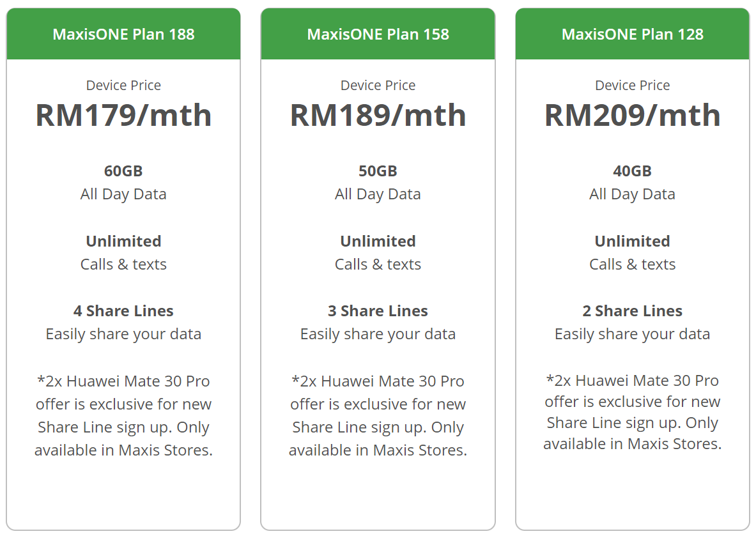Screen dimensions: 756x536
Task: Click Device Price label in Plan 188 card
Action: (123, 86)
